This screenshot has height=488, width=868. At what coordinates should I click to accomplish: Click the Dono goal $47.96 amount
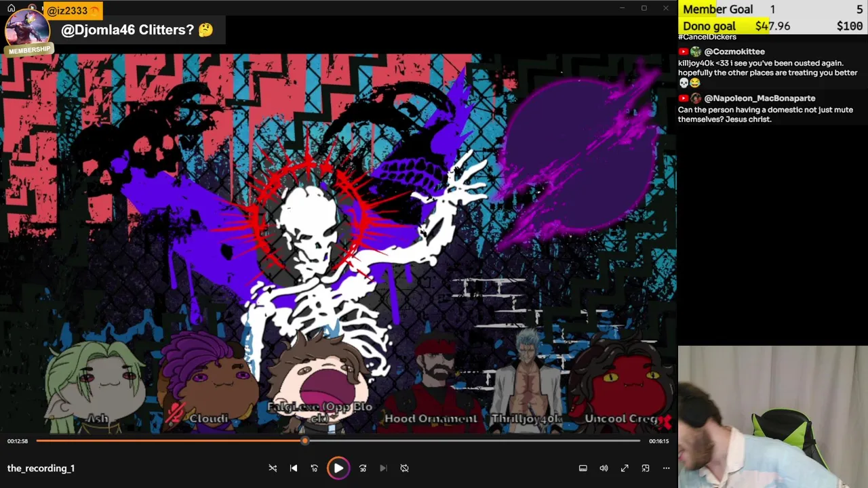[772, 26]
